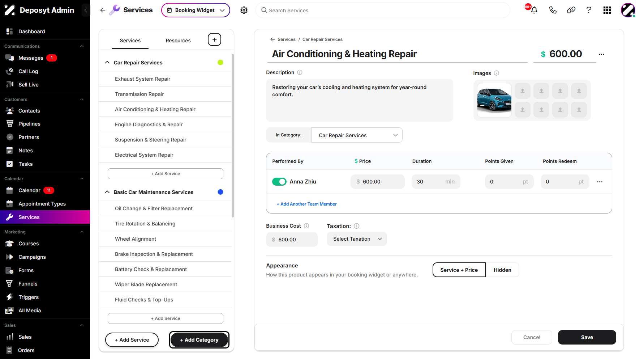Viewport: 644px width, 359px height.
Task: Click the plus icon beside Resources tab
Action: [214, 40]
